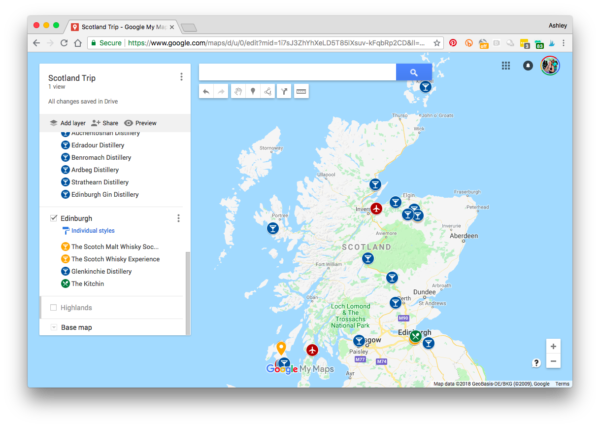This screenshot has width=600, height=427.
Task: Expand the Base map options arrow
Action: (54, 327)
